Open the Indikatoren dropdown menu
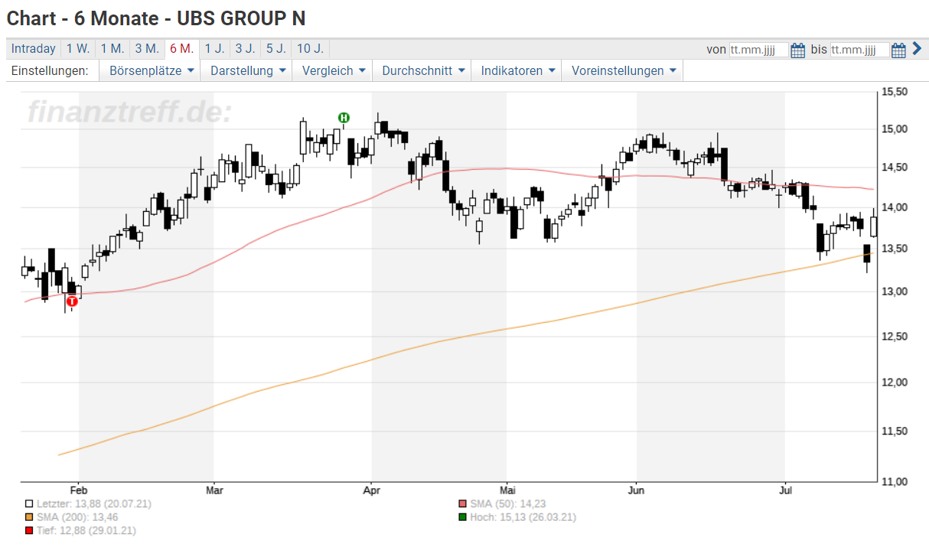The height and width of the screenshot is (560, 929). [x=517, y=71]
